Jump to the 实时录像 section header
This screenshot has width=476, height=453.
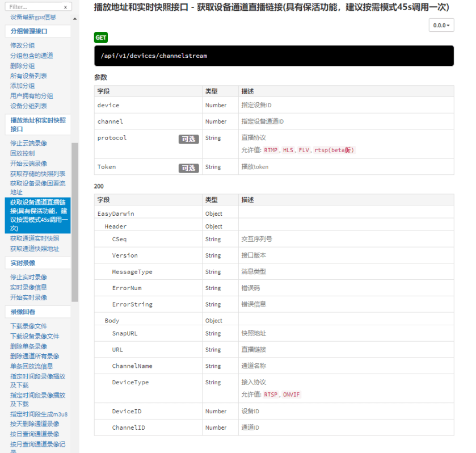(23, 263)
